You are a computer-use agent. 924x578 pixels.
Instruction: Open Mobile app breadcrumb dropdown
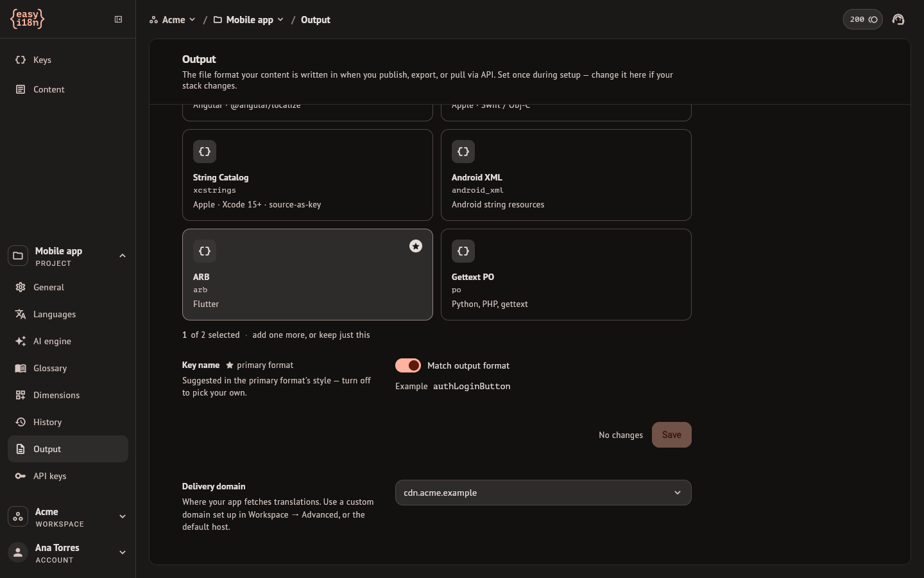[248, 20]
